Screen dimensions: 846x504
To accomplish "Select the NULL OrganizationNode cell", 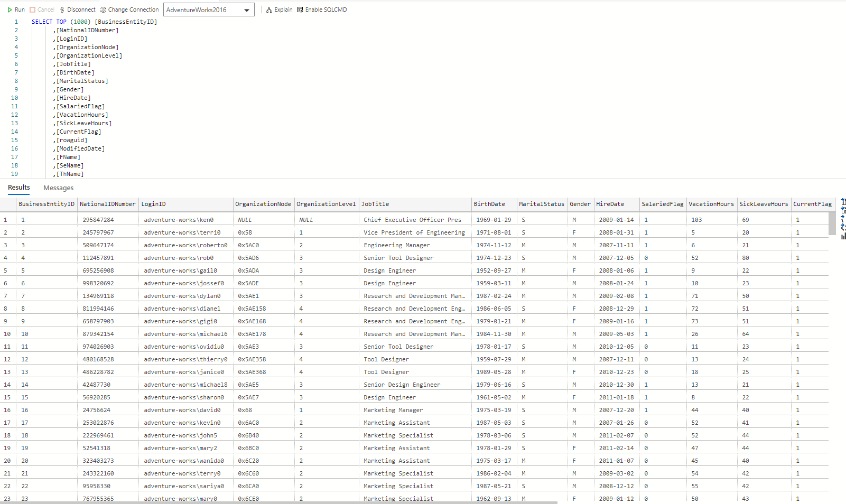I will (264, 220).
